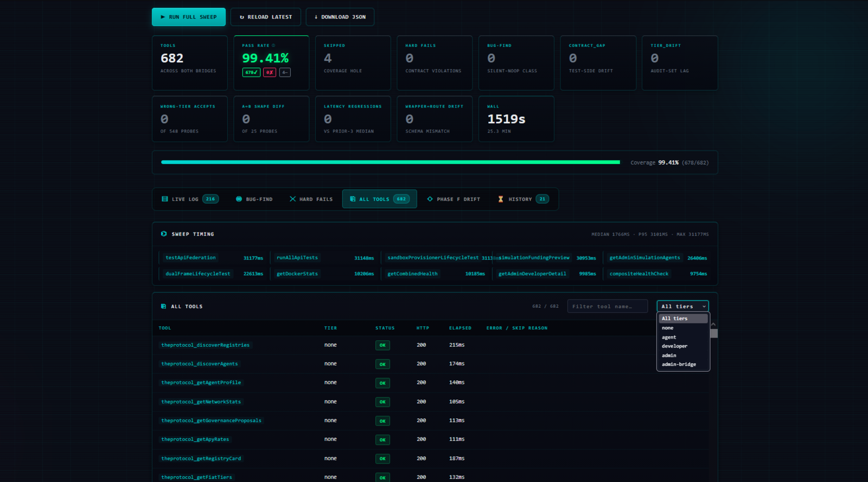Click theprotocol_discoverAgents tool name

(x=200, y=364)
